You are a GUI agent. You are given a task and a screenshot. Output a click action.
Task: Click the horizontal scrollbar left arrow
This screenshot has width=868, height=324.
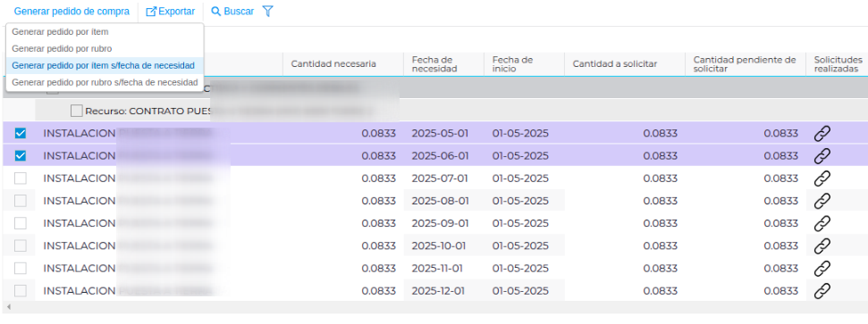(x=8, y=307)
